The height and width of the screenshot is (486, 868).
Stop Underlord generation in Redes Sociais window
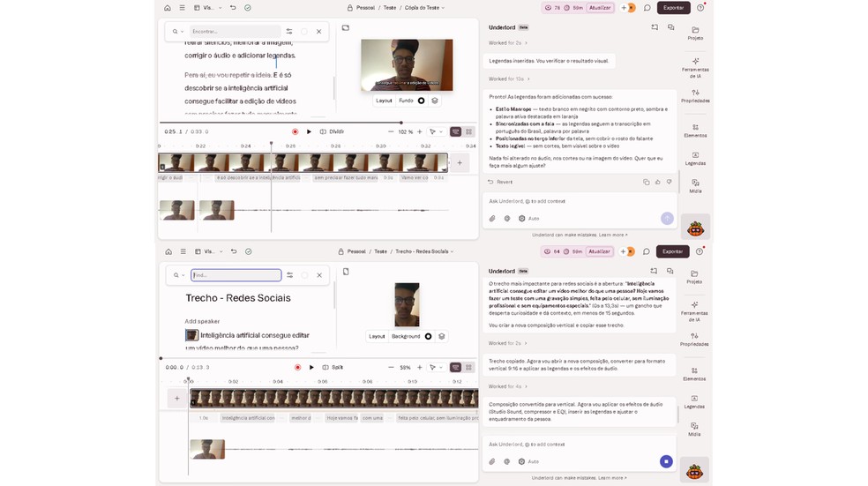coord(666,461)
